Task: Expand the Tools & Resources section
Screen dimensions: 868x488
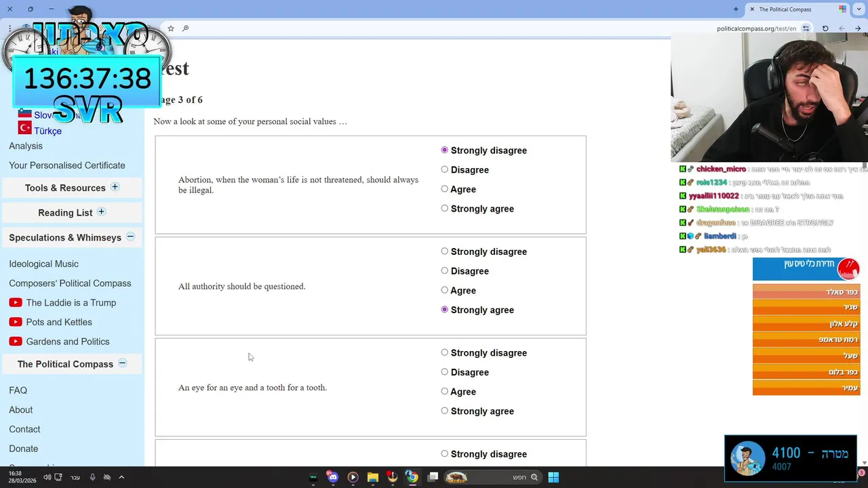Action: (x=115, y=187)
